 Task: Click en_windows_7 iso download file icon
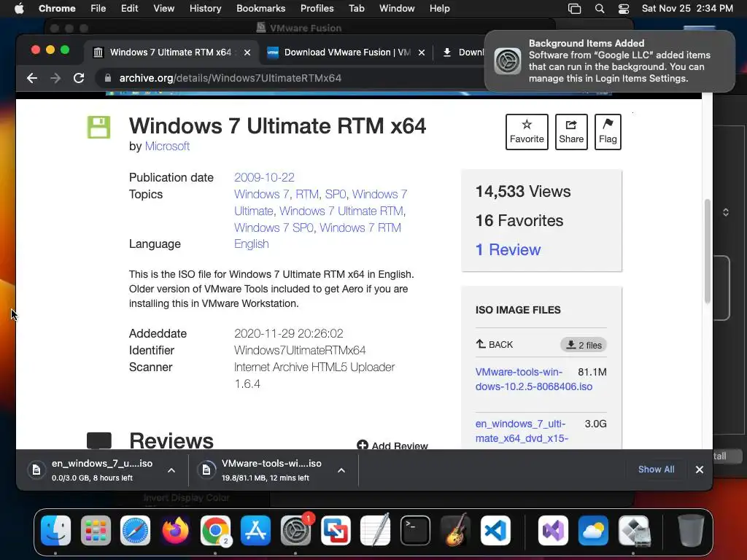click(x=36, y=470)
